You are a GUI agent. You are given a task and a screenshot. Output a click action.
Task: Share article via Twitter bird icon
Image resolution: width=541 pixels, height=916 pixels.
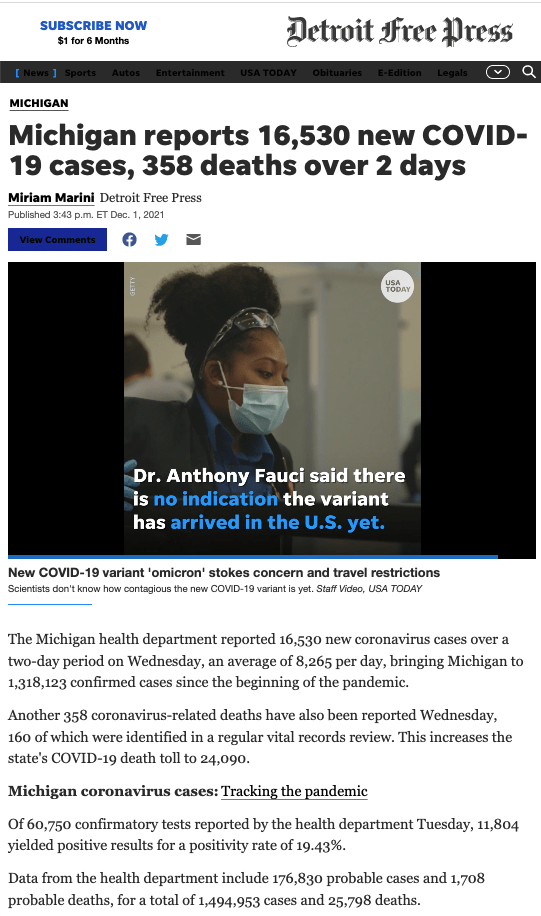coord(161,240)
